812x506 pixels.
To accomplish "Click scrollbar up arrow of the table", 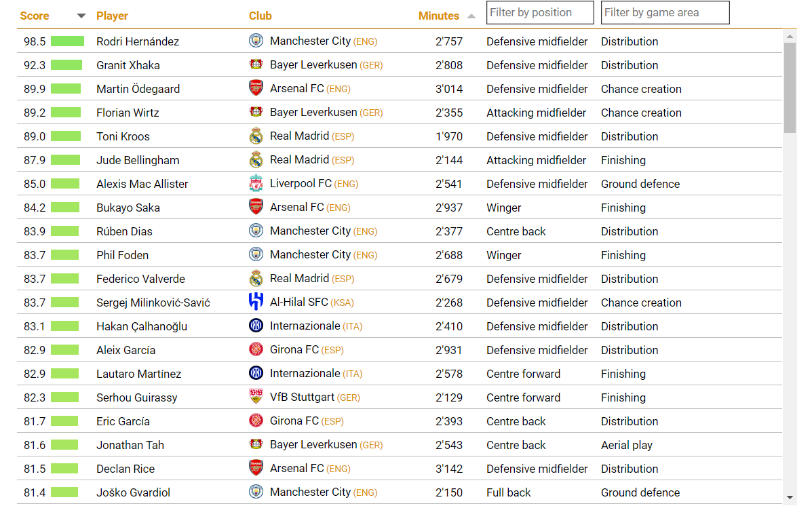I will click(790, 37).
